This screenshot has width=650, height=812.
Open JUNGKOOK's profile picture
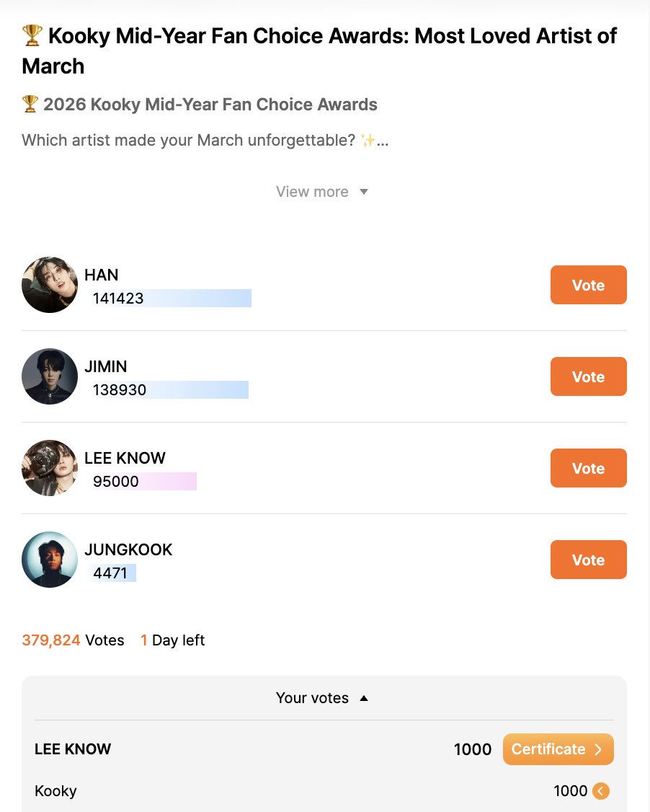click(x=50, y=560)
